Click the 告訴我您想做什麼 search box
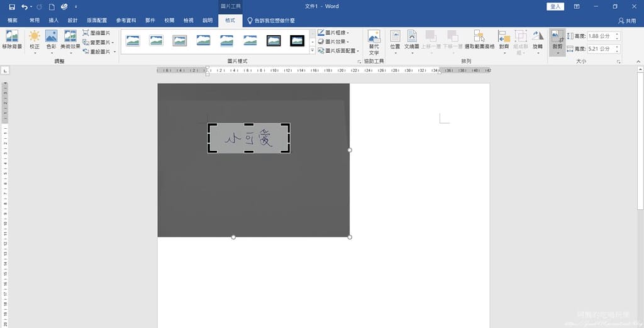Screen dimensions: 644x328 (271, 20)
